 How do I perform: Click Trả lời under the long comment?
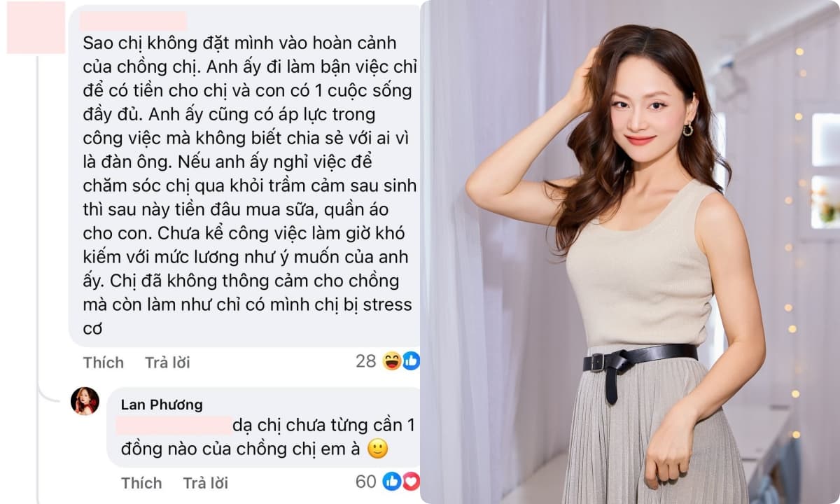(167, 363)
